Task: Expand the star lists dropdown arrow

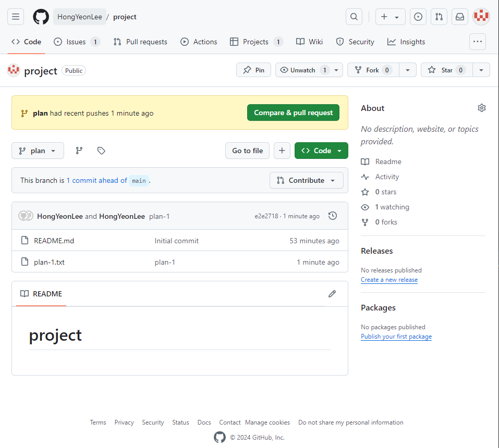Action: click(x=481, y=70)
